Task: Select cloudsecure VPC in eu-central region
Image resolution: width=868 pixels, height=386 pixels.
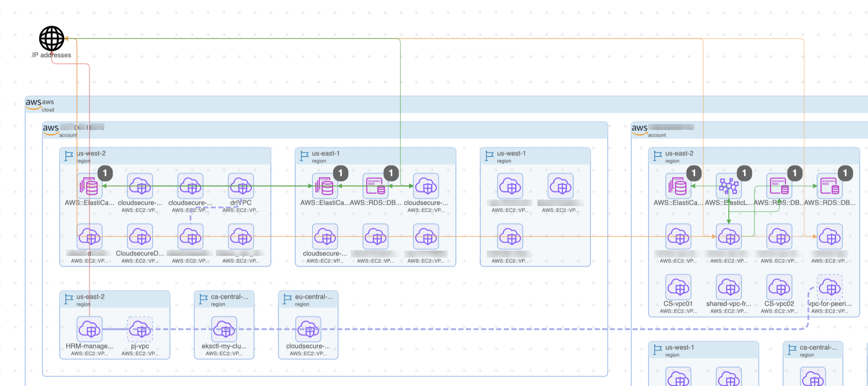Action: coord(308,329)
